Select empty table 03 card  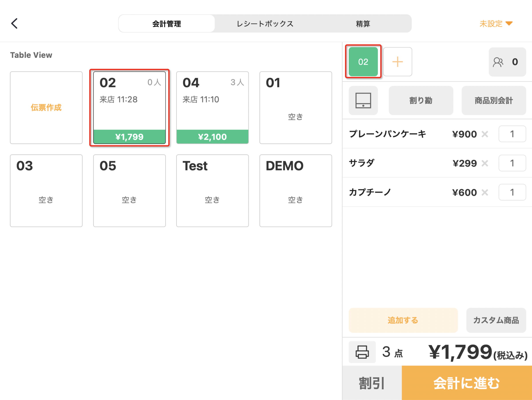tap(46, 191)
